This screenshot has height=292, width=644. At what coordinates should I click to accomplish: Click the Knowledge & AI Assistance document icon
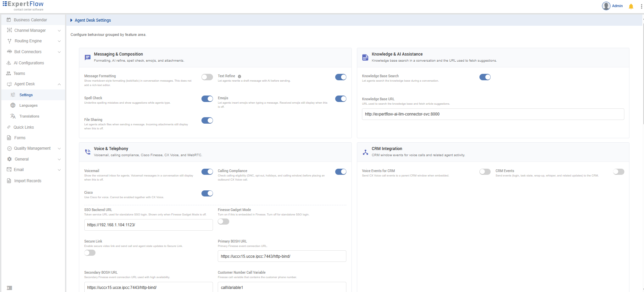365,57
